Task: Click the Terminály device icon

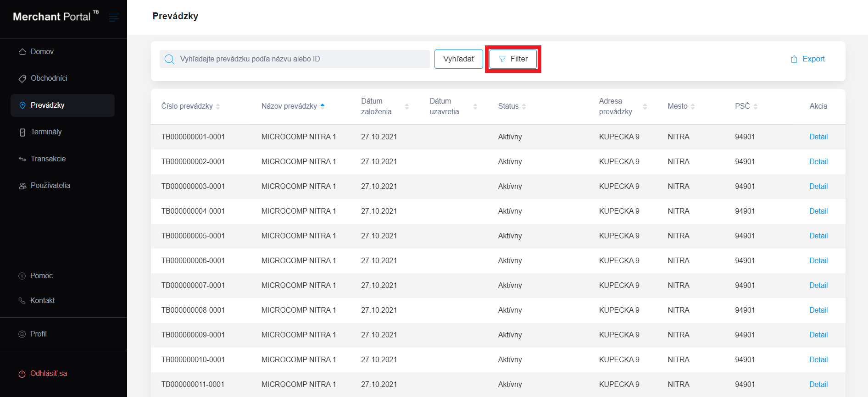Action: click(x=22, y=132)
